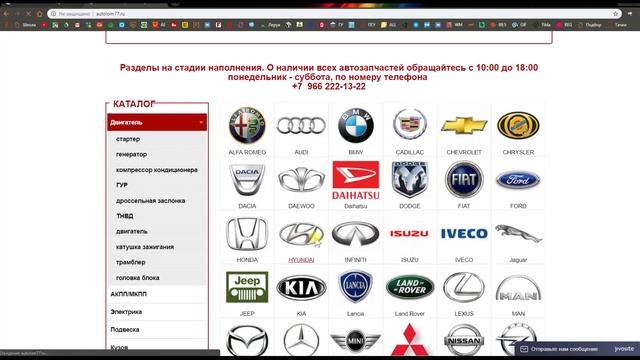Viewport: 640px width, 360px height.
Task: Pick the Hyundai logo image
Action: pos(301,234)
